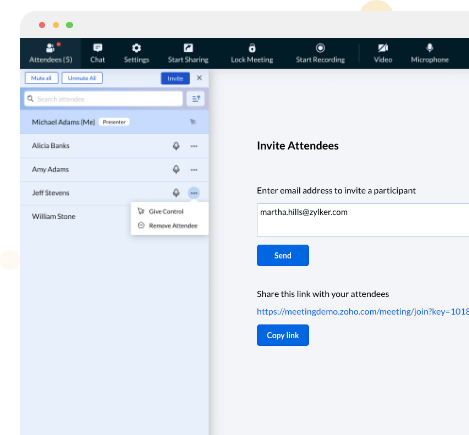Click the cursor icon on Michael Adams row
Image resolution: width=469 pixels, height=435 pixels.
[x=193, y=122]
